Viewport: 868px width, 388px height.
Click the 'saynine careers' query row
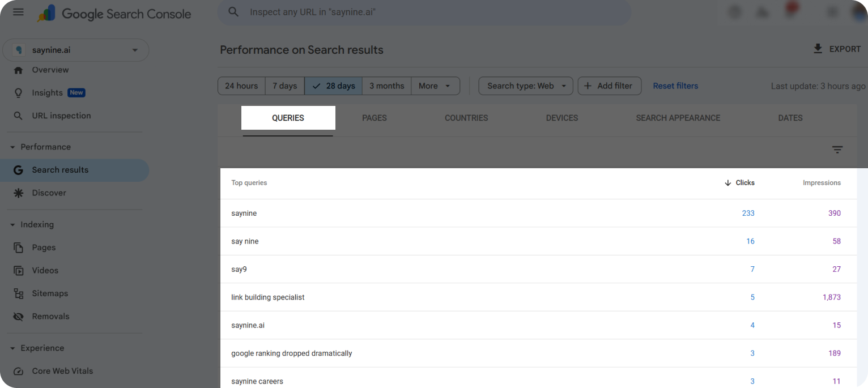click(x=538, y=378)
